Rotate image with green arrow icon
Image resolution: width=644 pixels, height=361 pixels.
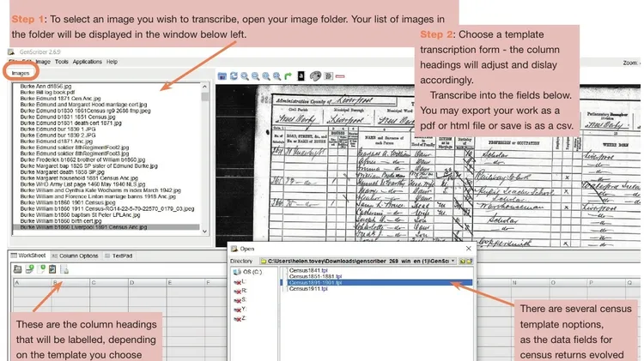(288, 76)
